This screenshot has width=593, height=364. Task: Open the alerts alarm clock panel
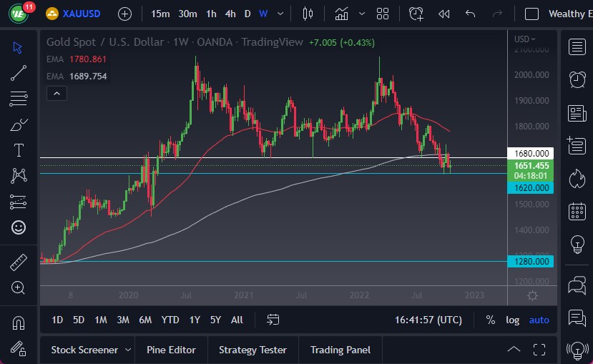point(577,79)
